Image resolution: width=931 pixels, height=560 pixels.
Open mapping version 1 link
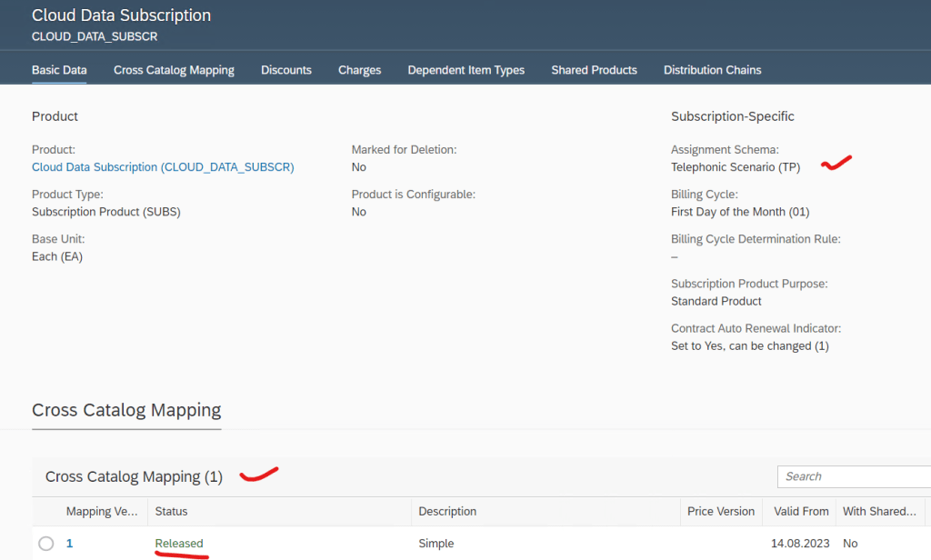pos(70,544)
